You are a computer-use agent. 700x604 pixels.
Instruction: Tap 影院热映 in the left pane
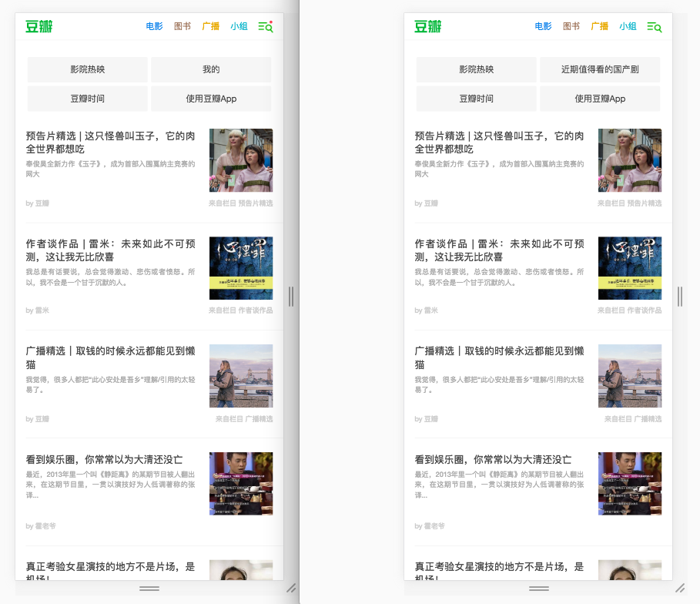point(88,69)
